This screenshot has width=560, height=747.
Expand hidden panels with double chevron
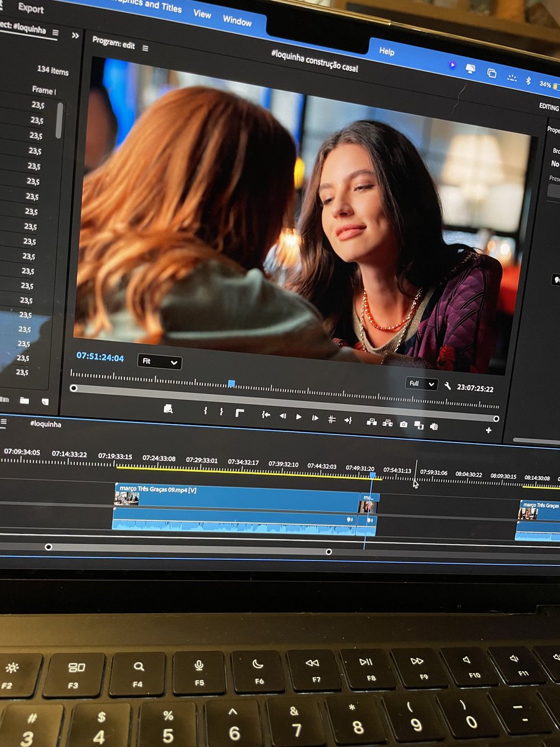(76, 36)
